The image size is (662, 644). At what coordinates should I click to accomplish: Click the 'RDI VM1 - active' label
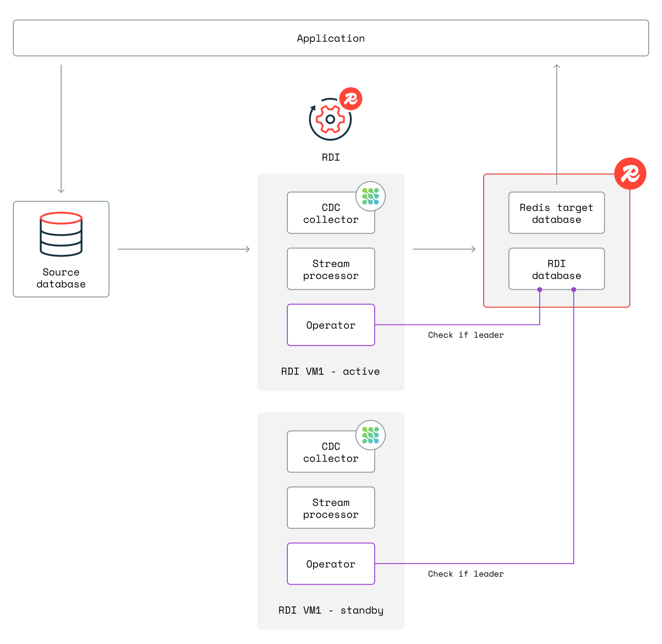(330, 371)
